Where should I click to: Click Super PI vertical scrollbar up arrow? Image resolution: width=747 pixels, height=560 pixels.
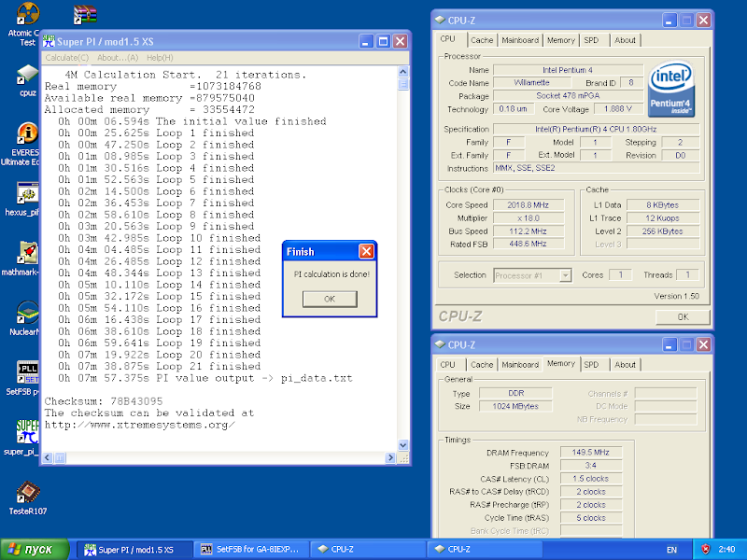point(403,72)
